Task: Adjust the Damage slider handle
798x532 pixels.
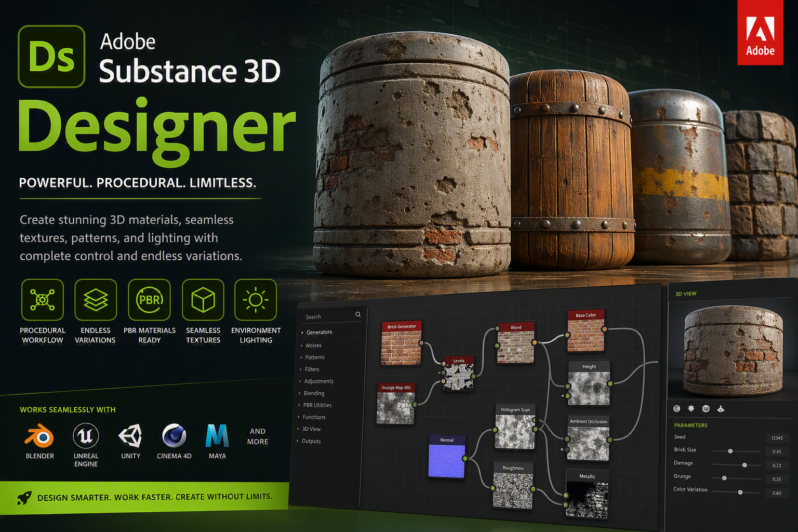Action: pyautogui.click(x=745, y=465)
